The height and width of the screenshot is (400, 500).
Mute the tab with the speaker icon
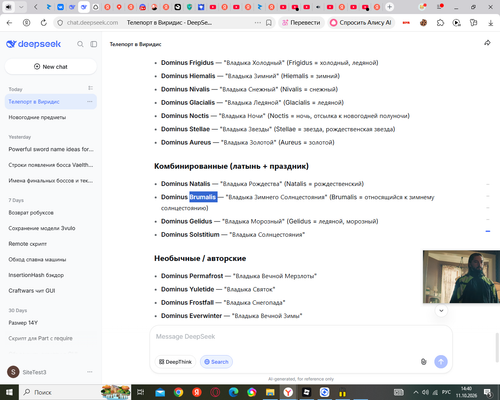tap(9, 7)
